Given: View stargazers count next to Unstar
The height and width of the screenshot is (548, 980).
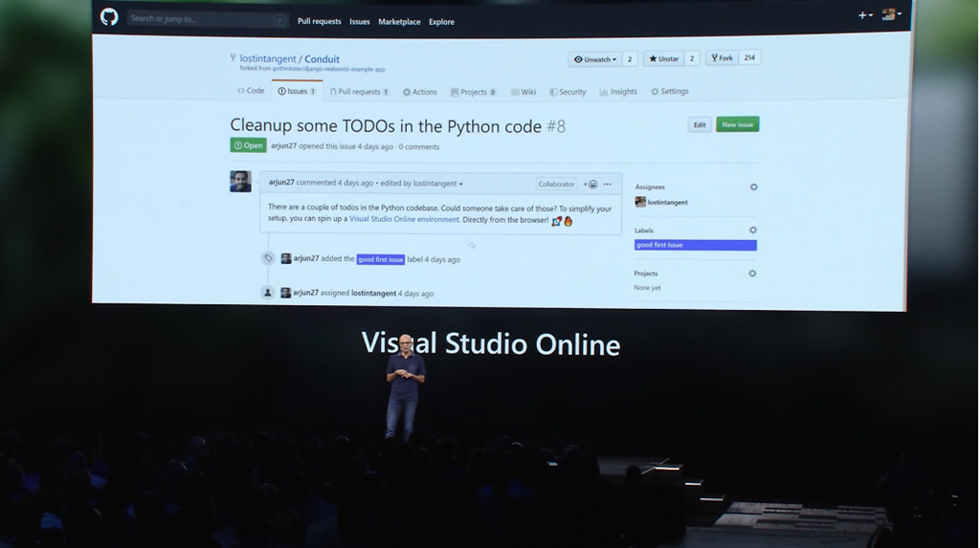Looking at the screenshot, I should [691, 58].
